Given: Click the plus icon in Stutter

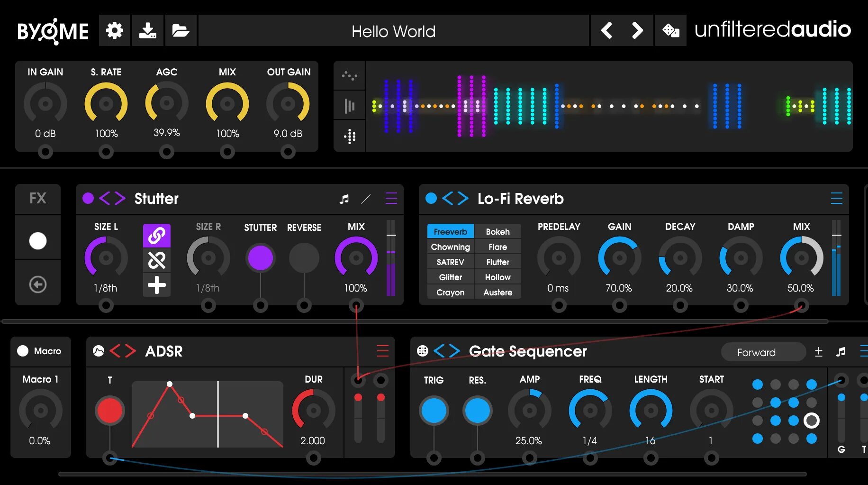Looking at the screenshot, I should (x=157, y=285).
